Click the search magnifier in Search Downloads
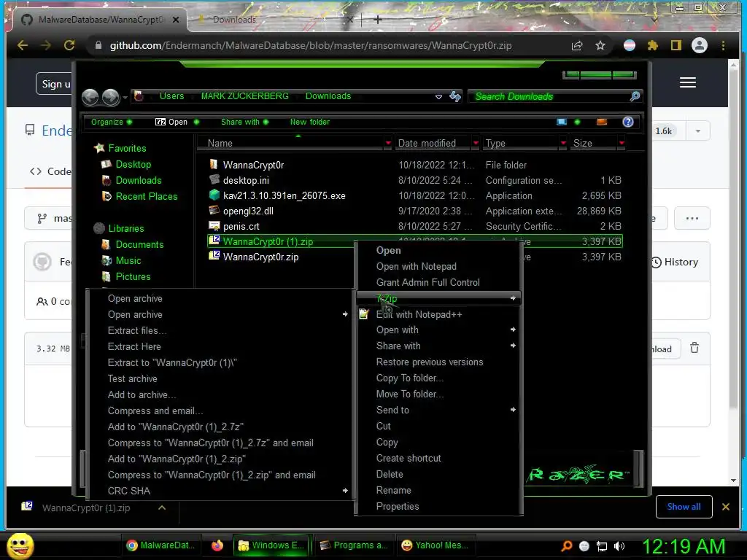Viewport: 747px width, 560px height. point(635,96)
